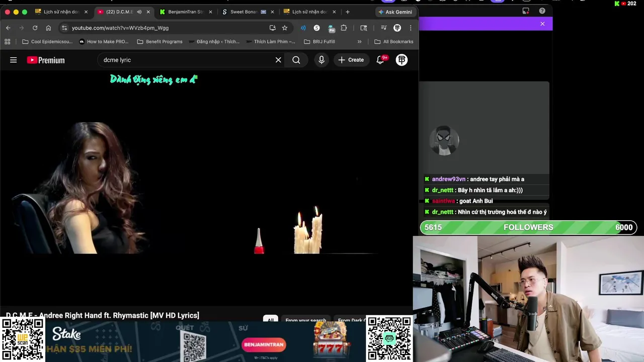The width and height of the screenshot is (644, 362).
Task: Click the screen capture icon with red dot
Action: click(526, 11)
